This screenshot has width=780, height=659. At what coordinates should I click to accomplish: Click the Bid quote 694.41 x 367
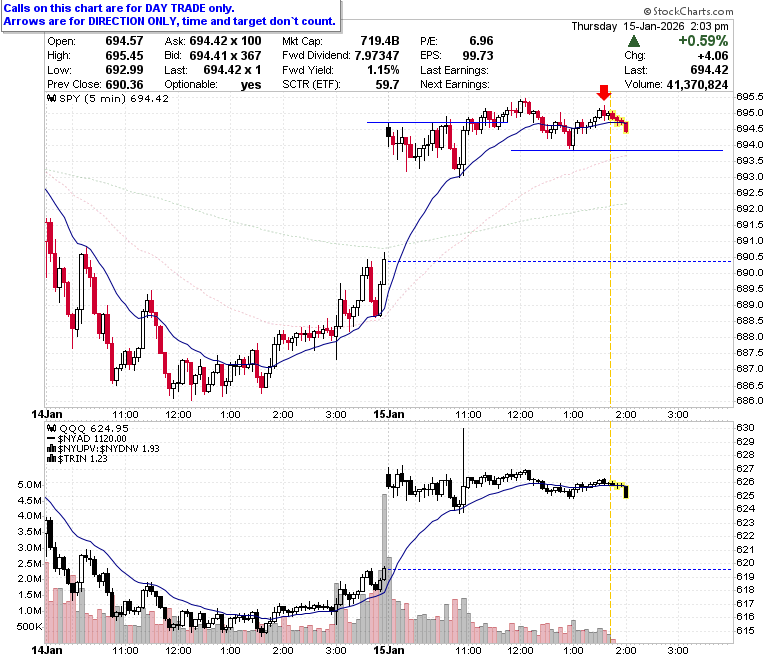click(x=225, y=55)
